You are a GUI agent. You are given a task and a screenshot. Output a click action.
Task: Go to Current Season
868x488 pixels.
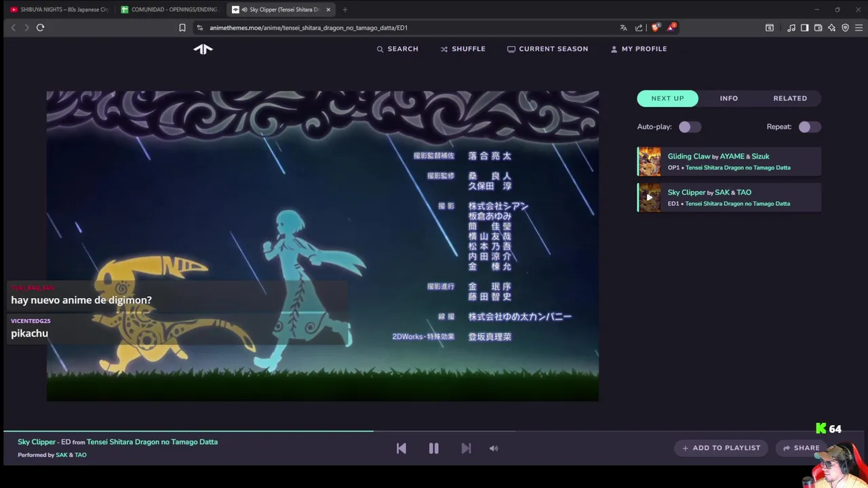click(548, 49)
